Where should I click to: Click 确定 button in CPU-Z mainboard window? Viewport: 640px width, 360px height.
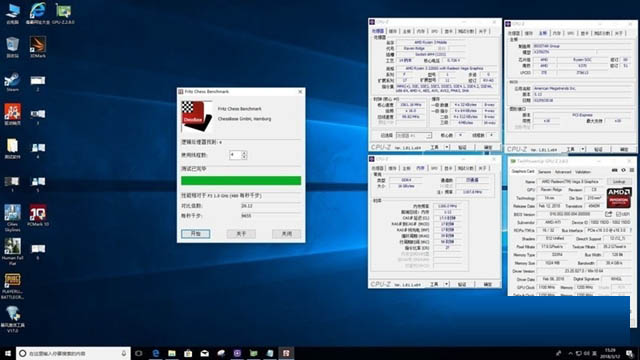[x=623, y=149]
